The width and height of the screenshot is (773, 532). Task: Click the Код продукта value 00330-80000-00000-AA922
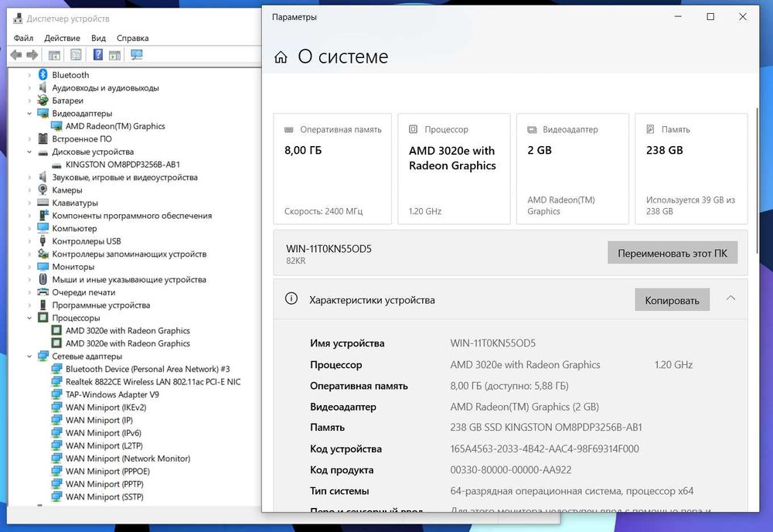(x=511, y=470)
